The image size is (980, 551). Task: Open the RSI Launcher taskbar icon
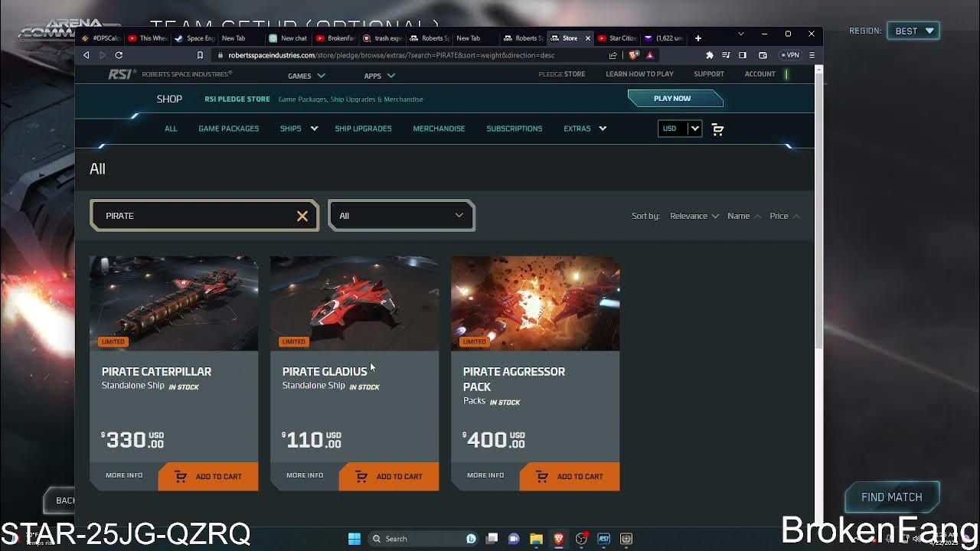click(603, 539)
